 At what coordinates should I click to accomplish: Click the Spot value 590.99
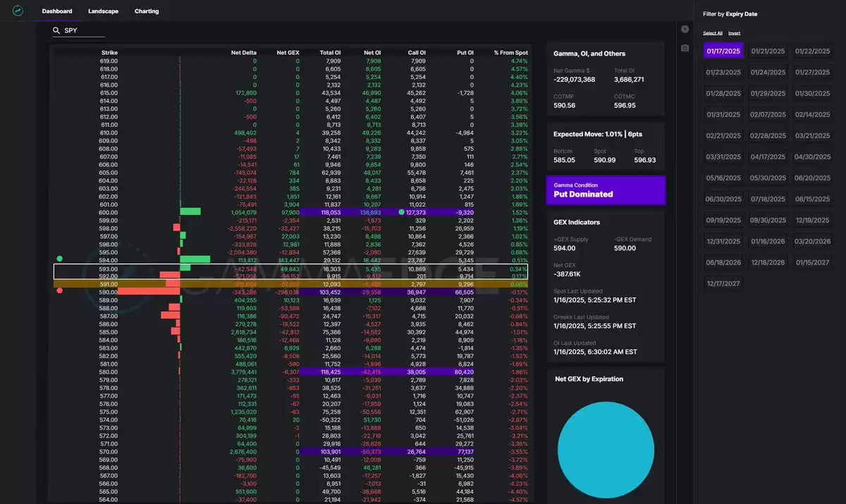tap(605, 160)
